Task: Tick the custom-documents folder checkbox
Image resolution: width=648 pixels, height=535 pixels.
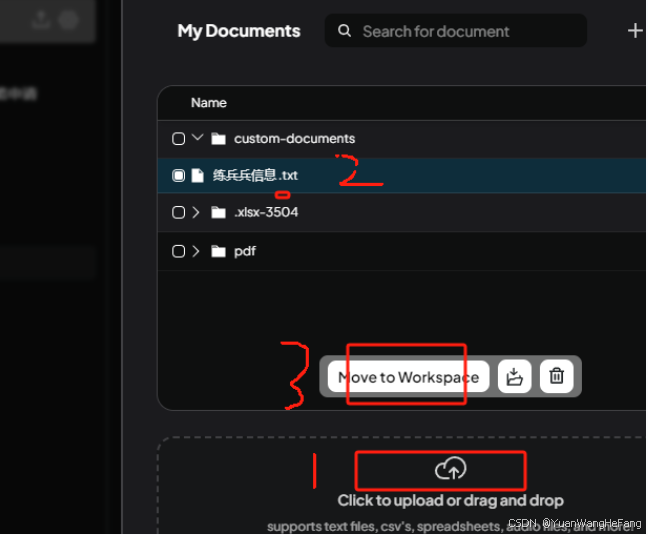Action: coord(179,139)
